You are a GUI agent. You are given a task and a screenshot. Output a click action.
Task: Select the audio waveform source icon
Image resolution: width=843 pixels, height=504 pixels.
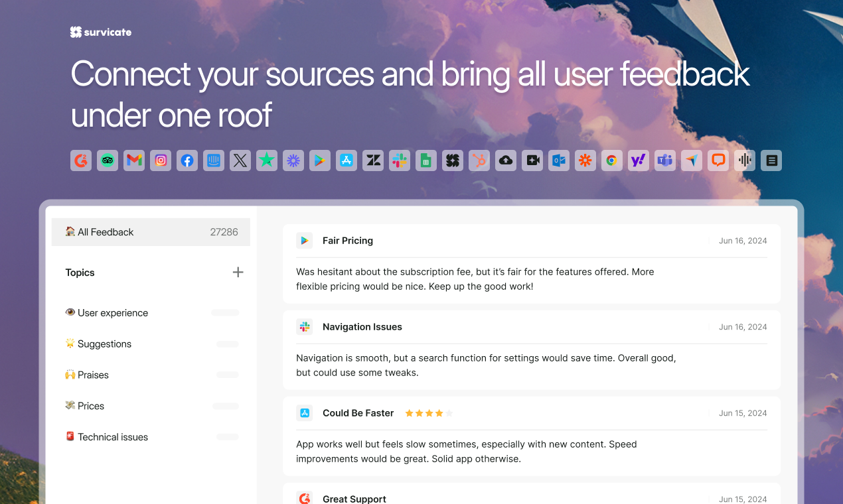(x=745, y=160)
